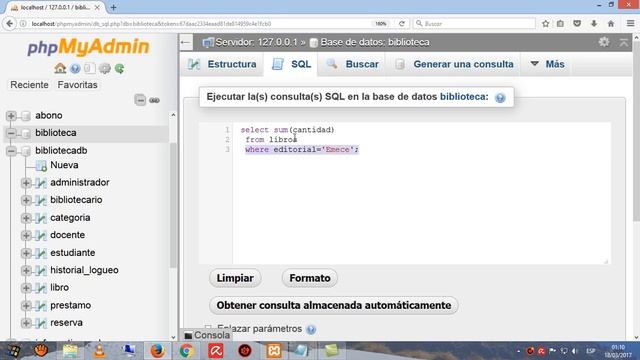Bookmark this page star icon

click(545, 24)
